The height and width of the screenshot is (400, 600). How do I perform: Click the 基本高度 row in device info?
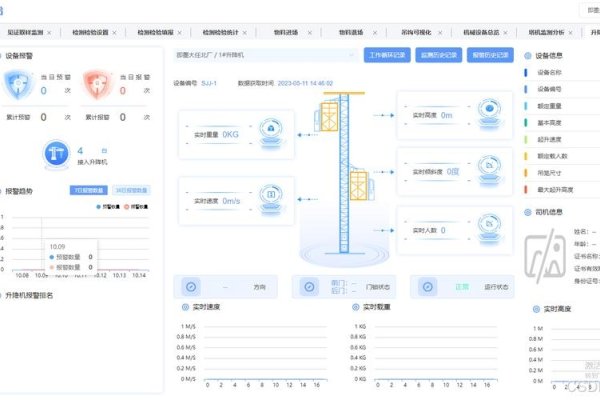coord(562,123)
